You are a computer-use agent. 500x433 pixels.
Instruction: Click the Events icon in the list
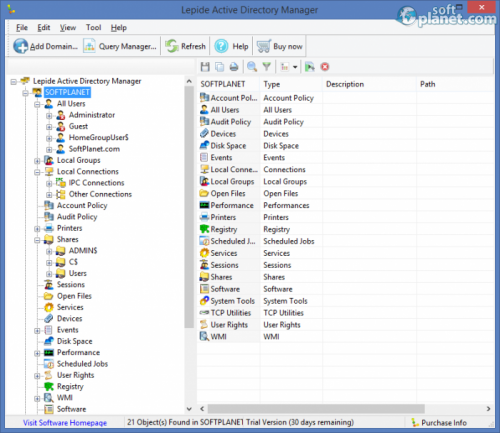pos(204,157)
